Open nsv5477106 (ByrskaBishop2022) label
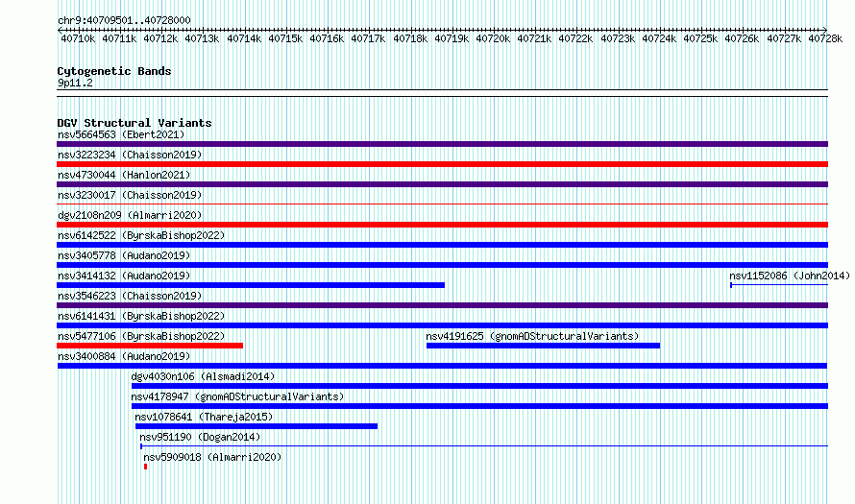Image resolution: width=855 pixels, height=504 pixels. (141, 336)
